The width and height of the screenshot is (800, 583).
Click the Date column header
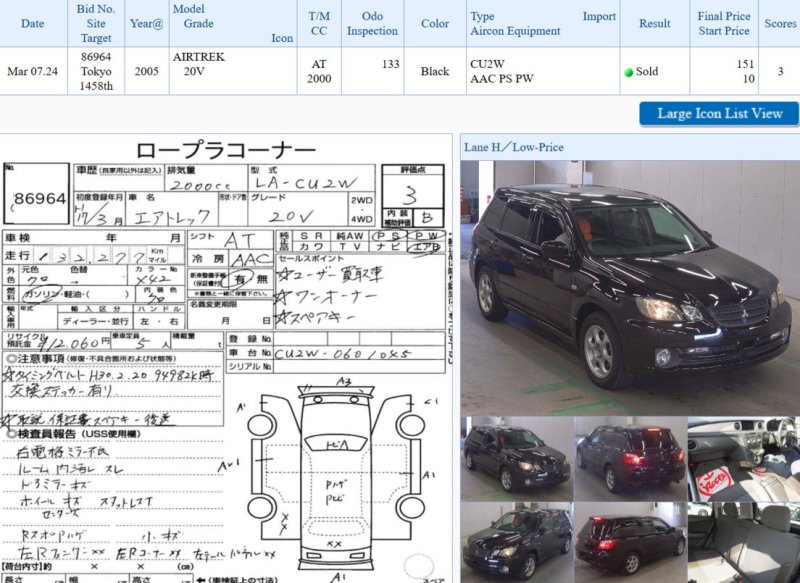click(32, 23)
